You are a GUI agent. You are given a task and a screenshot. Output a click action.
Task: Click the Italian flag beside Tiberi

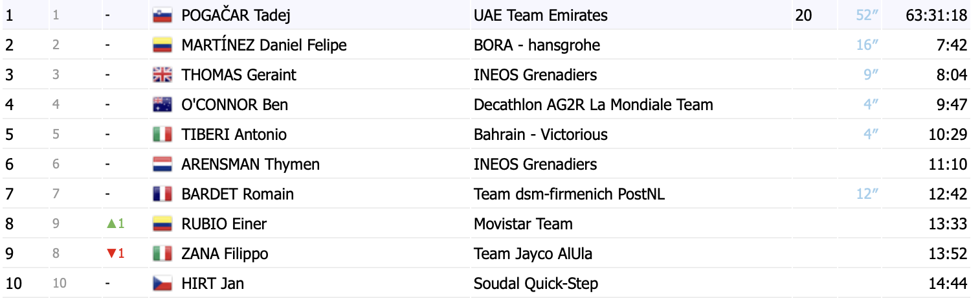tap(162, 135)
